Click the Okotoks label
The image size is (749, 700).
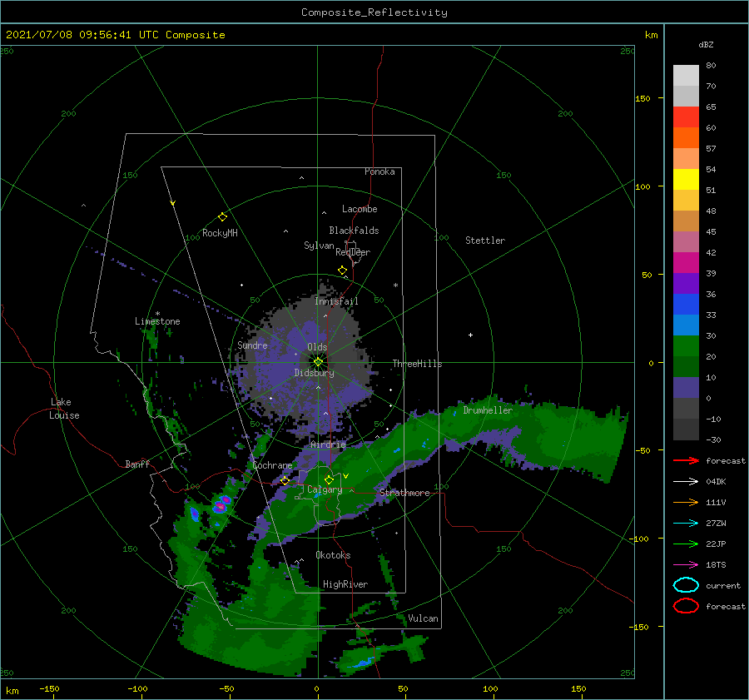coord(333,554)
